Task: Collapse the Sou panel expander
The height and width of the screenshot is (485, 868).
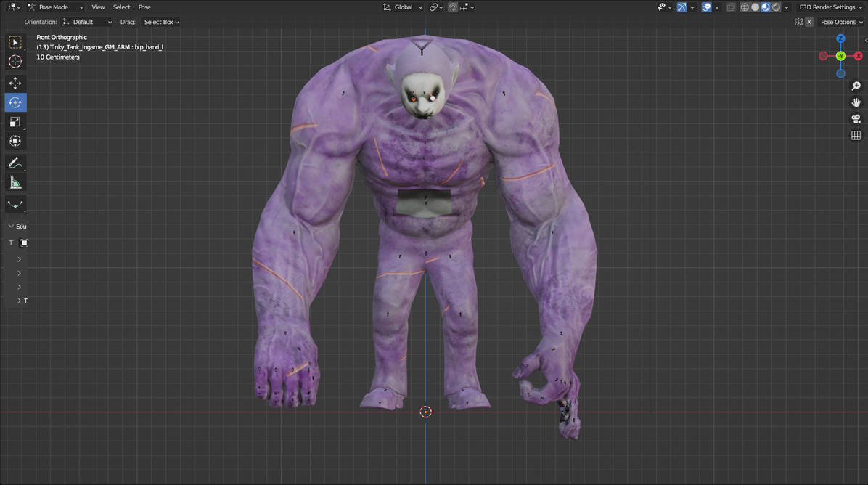Action: (11, 227)
